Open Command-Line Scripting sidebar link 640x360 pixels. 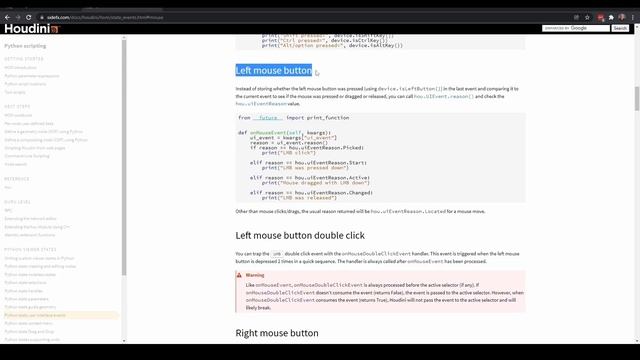[x=27, y=156]
